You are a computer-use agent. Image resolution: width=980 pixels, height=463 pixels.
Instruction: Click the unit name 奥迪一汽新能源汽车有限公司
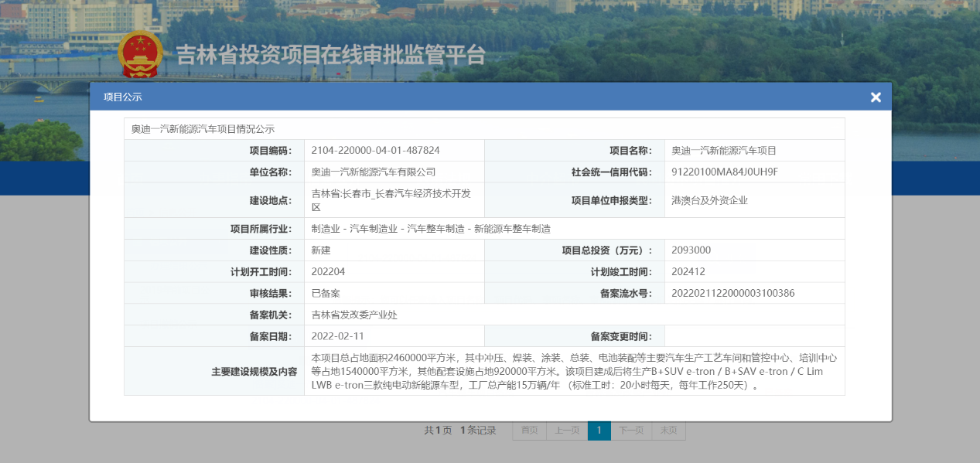pos(374,172)
